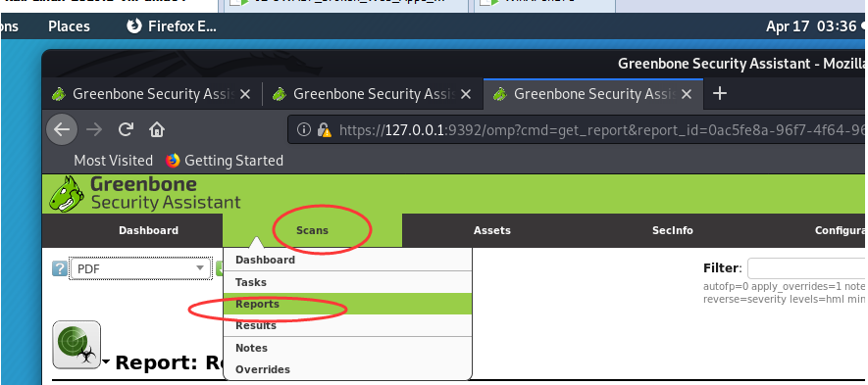The image size is (868, 385).
Task: Open the Configuration main menu
Action: point(841,230)
